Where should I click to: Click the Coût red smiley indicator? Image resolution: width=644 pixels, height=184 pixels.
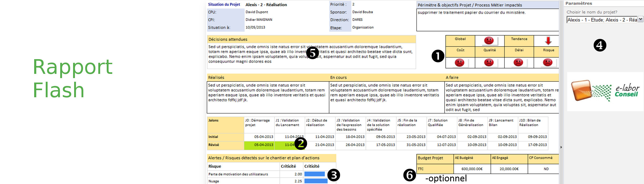459,63
